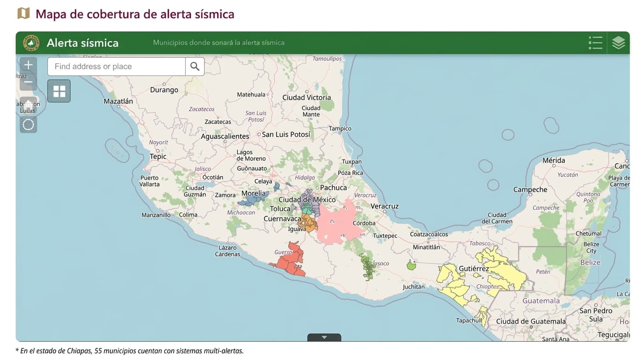This screenshot has width=644, height=359.
Task: Click the Chiapas 55 municipios footnote
Action: (x=130, y=351)
